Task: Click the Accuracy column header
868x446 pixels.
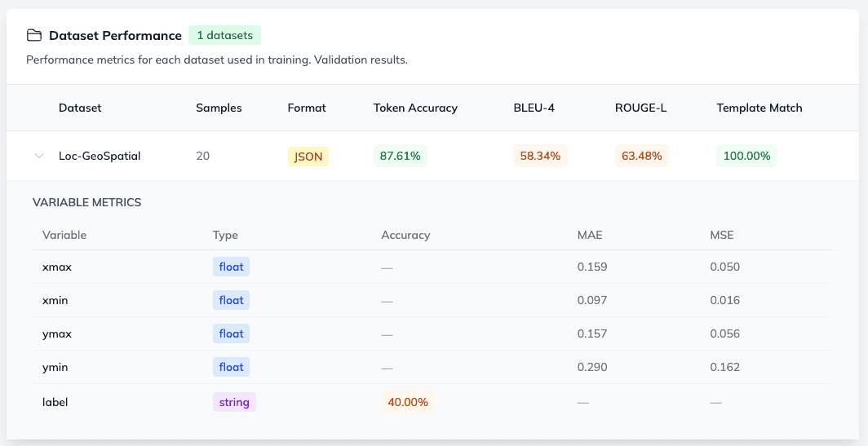Action: [405, 235]
